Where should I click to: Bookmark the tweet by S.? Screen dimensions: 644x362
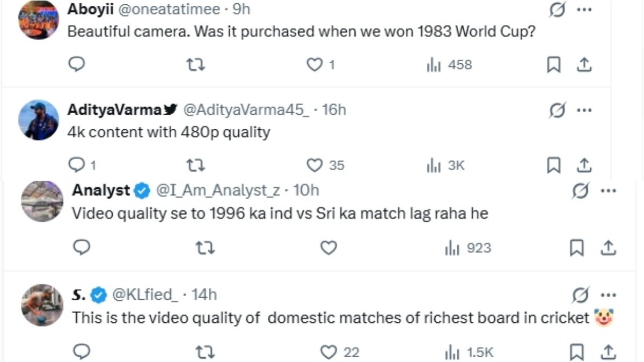click(577, 352)
